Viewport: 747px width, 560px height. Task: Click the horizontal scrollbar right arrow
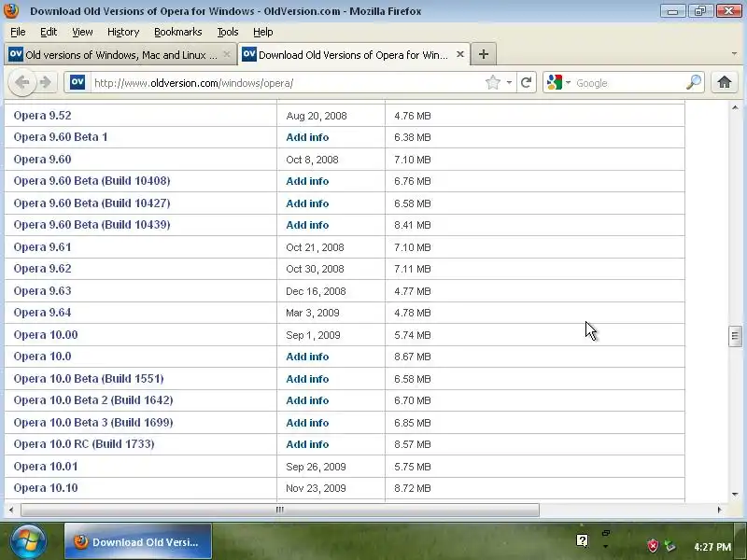click(719, 510)
